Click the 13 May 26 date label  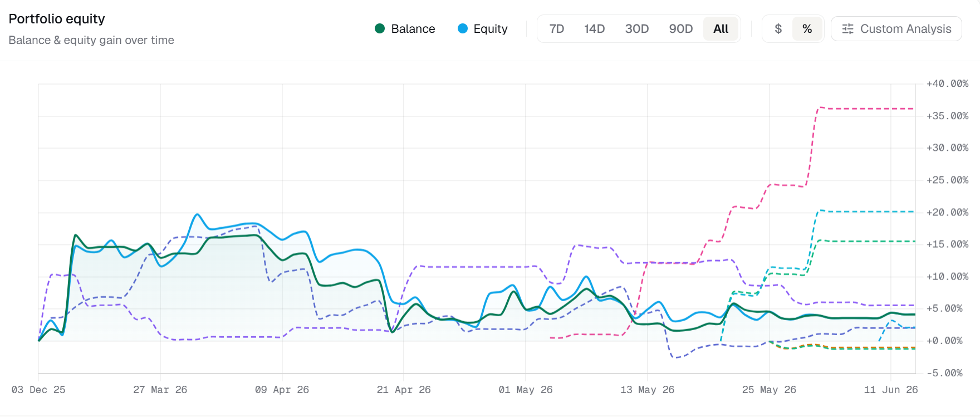tap(647, 390)
